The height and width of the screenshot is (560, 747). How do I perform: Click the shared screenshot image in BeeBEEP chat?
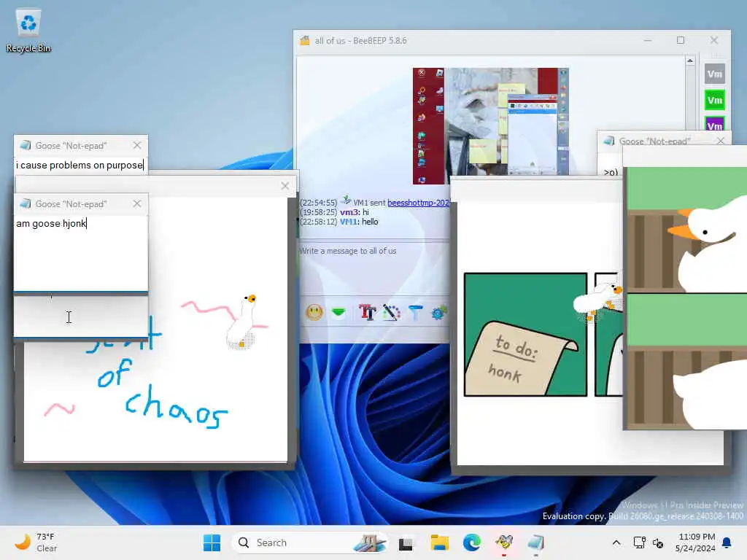click(x=490, y=125)
